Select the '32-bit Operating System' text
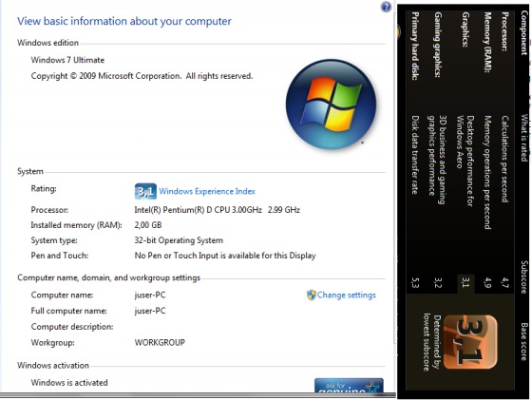Screen dimensions: 532x400 [x=179, y=240]
